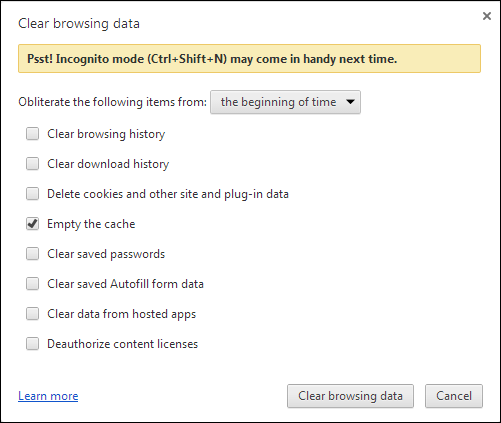501x423 pixels.
Task: Check Delete cookies and other site data
Action: pyautogui.click(x=32, y=194)
